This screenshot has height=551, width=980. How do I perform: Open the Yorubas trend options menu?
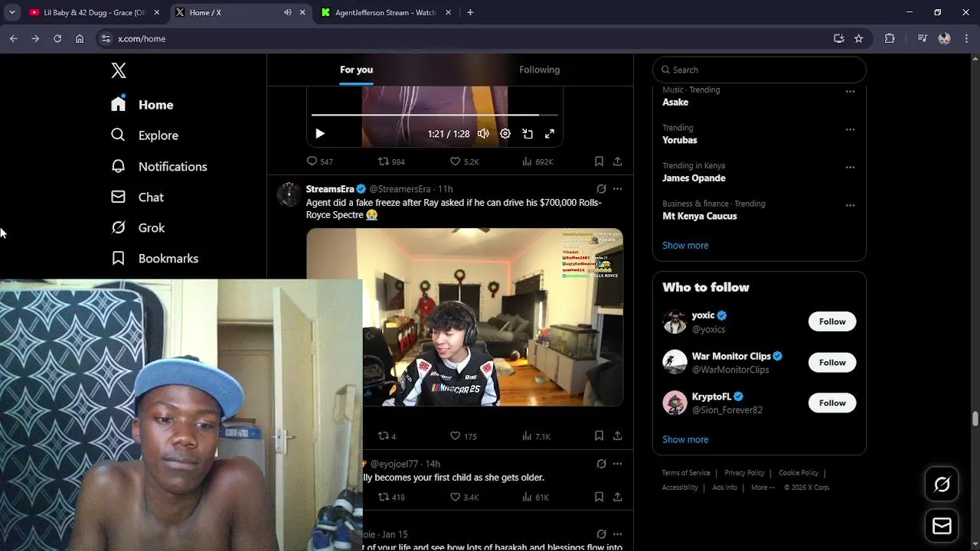850,129
